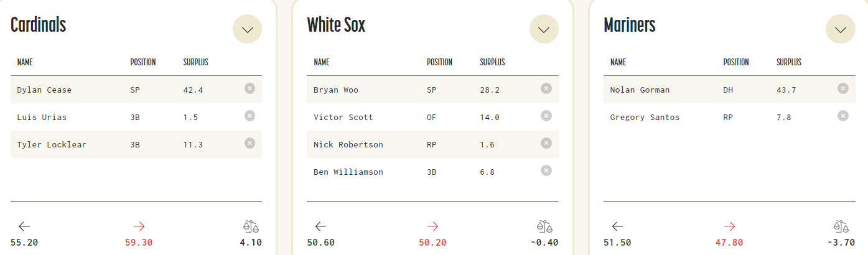
Task: Remove Nolan Gorman from Mariners
Action: click(x=842, y=89)
